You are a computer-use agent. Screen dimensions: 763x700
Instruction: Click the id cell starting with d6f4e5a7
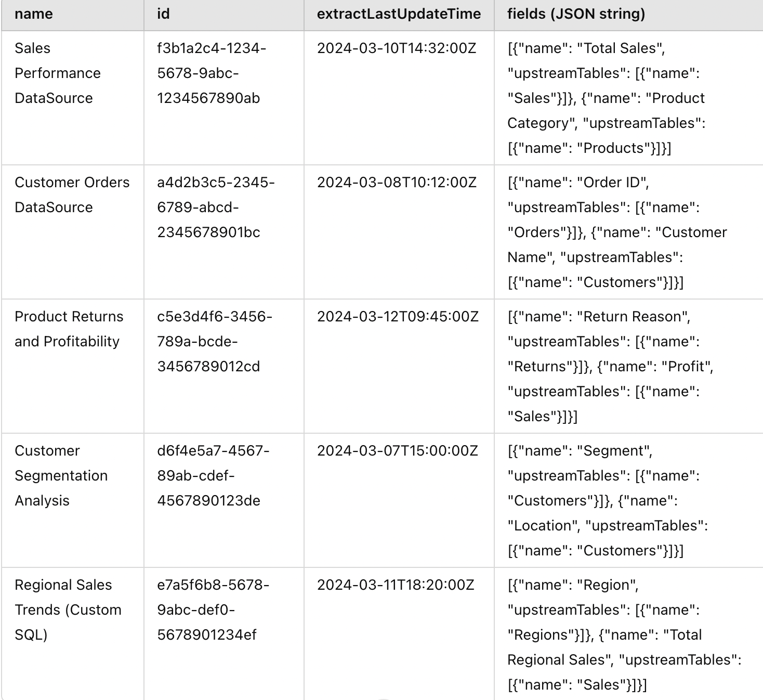coord(213,476)
